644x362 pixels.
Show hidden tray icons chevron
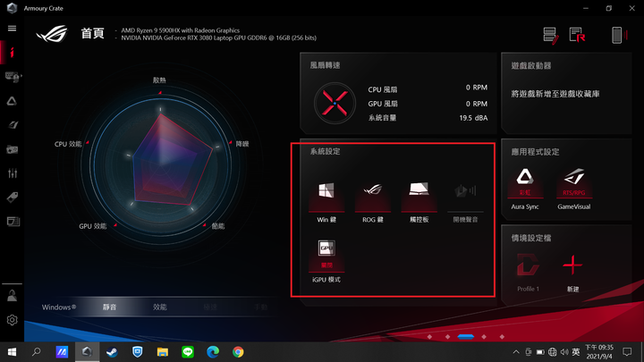(516, 352)
